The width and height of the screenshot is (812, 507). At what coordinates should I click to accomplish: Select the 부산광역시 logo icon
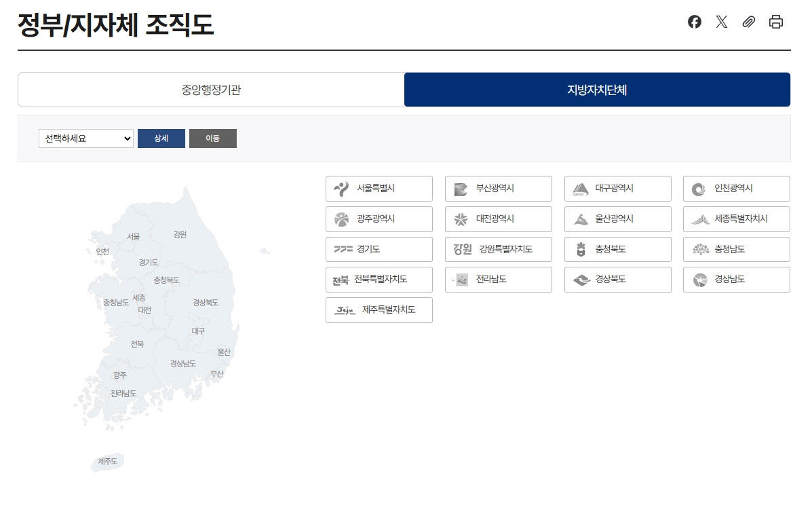click(459, 188)
